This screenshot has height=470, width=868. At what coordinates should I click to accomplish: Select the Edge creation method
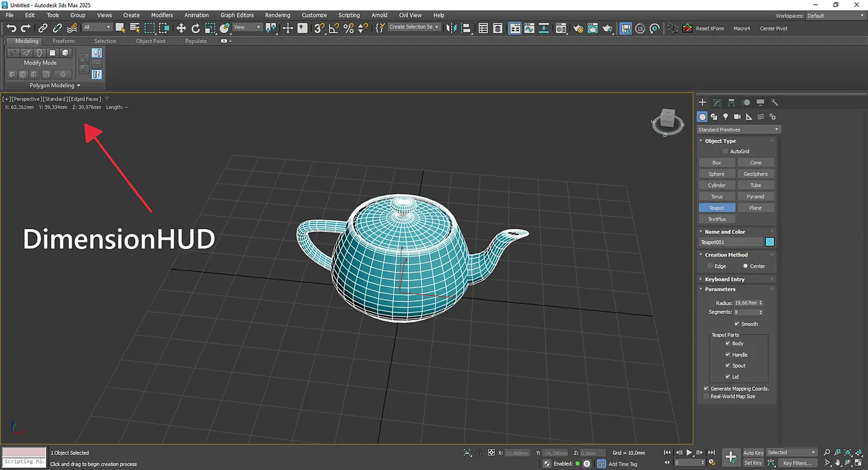point(710,266)
